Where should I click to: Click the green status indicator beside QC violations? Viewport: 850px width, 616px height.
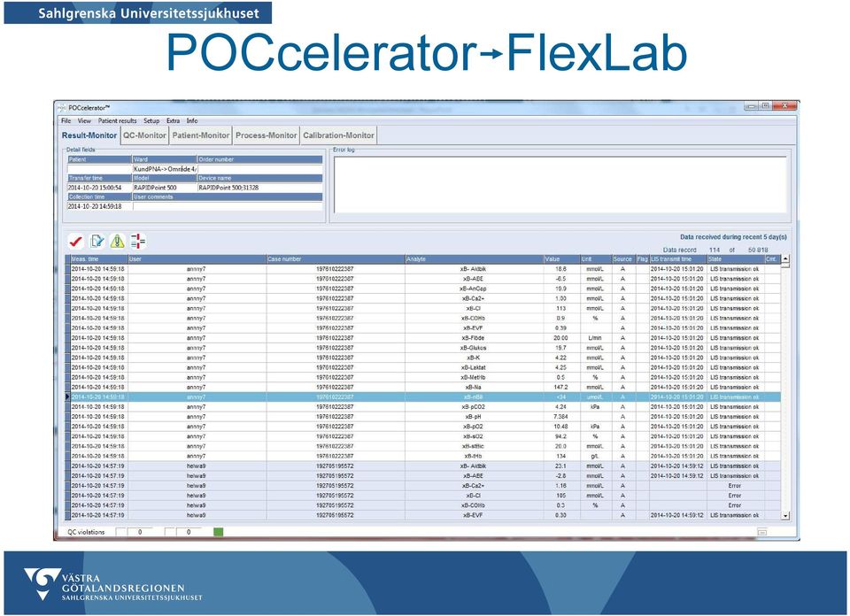point(218,532)
